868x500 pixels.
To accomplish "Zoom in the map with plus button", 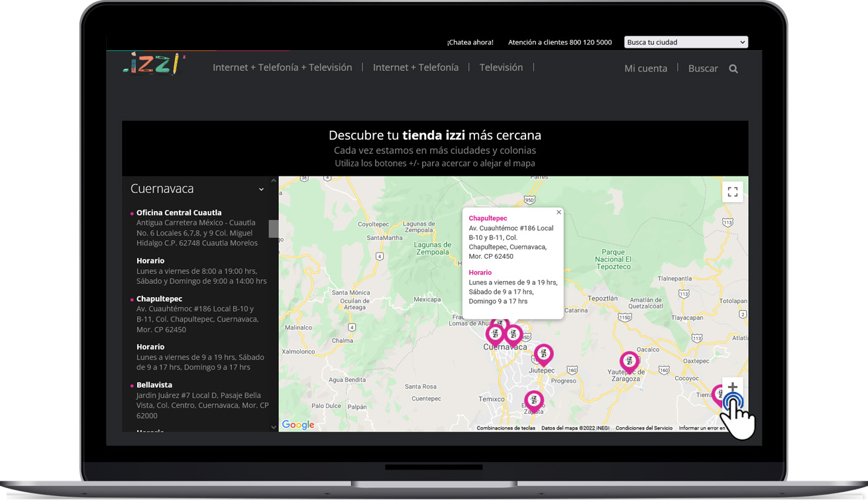I will click(732, 387).
